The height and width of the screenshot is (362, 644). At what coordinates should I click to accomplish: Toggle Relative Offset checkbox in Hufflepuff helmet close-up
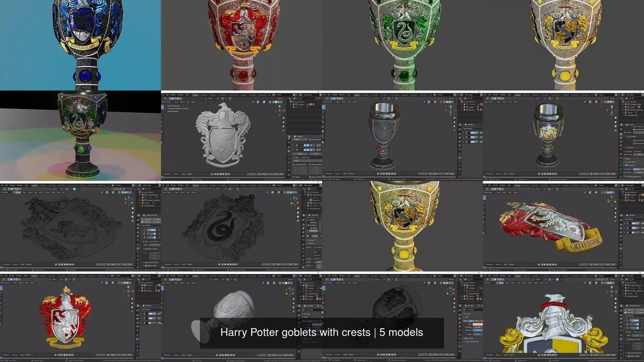coord(629,339)
